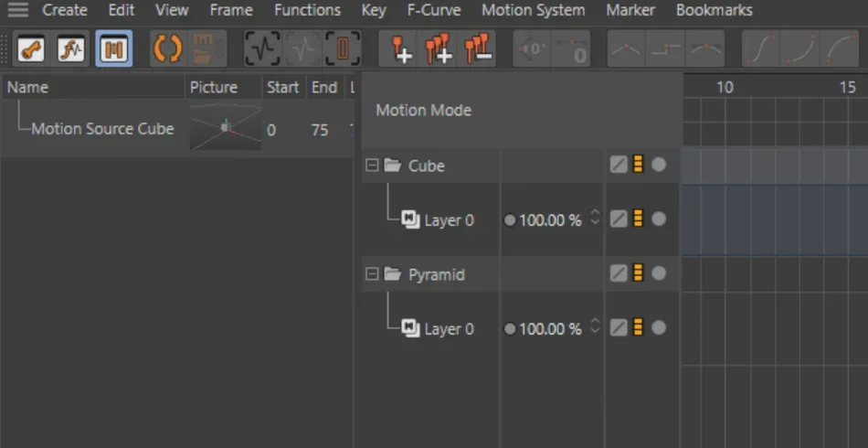Click the End column header
The height and width of the screenshot is (448, 868).
[325, 88]
